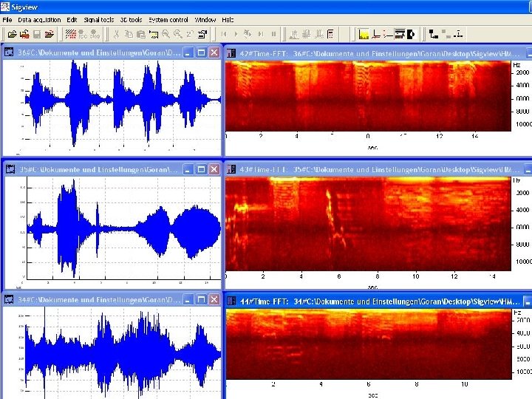
Task: Click the Paste clipboard icon
Action: (x=141, y=34)
